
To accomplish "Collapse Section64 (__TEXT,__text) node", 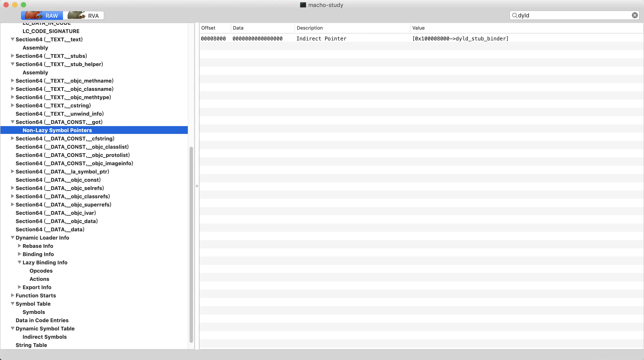I will click(12, 39).
